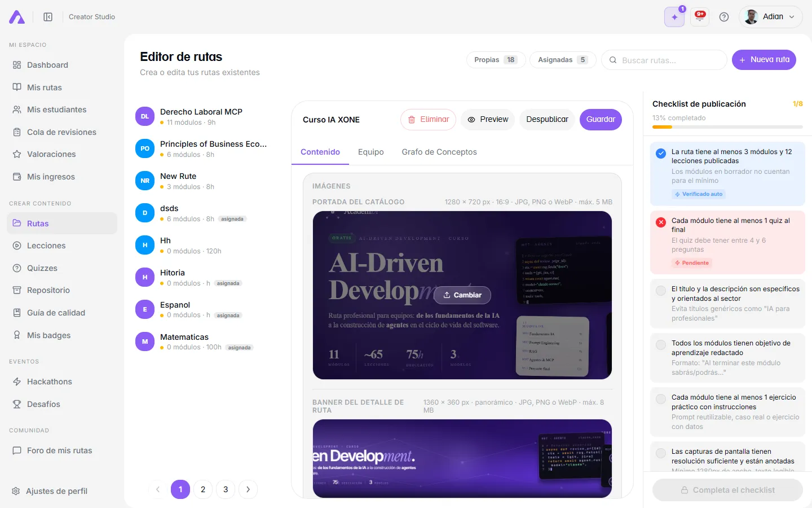Filter by Propias routes
The image size is (812, 508).
(x=496, y=60)
